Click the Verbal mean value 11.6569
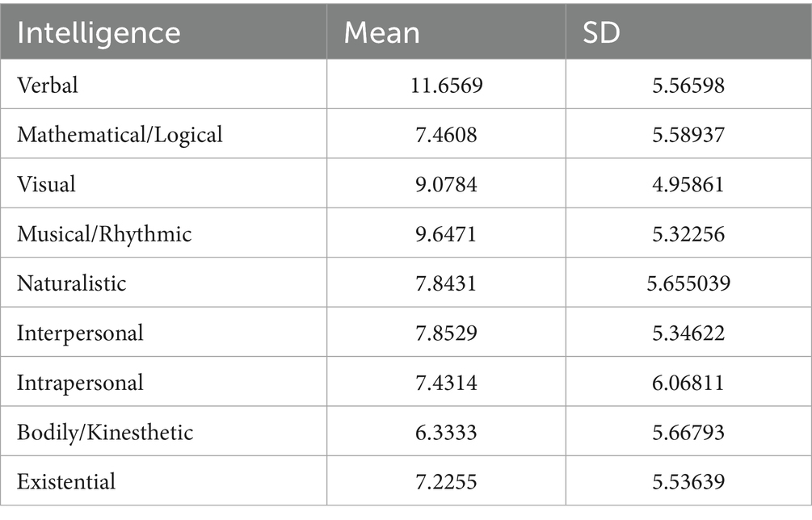Viewport: 812px width, 520px height. (446, 86)
